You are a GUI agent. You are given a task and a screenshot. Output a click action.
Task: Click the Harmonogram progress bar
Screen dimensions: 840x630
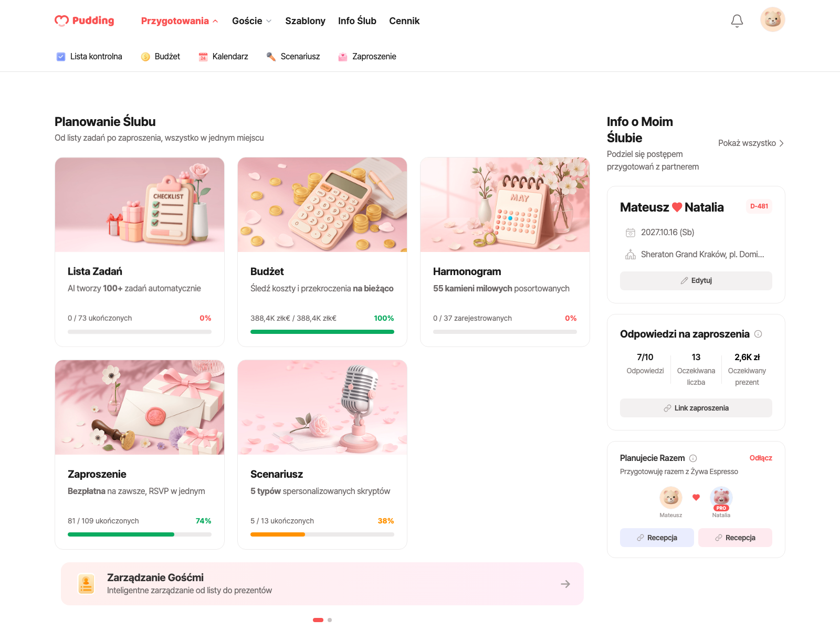click(505, 332)
